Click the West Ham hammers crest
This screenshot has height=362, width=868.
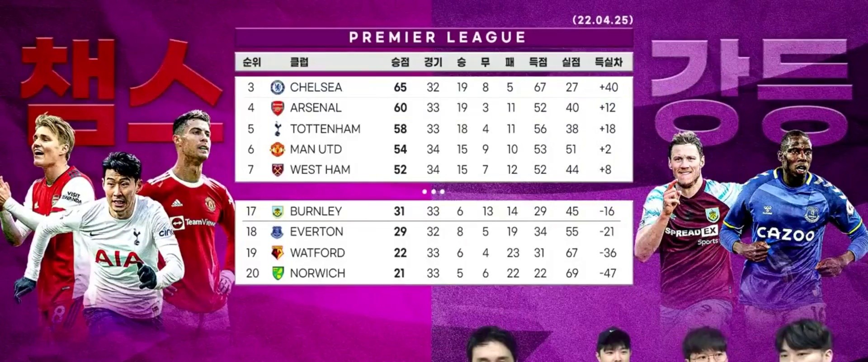277,170
